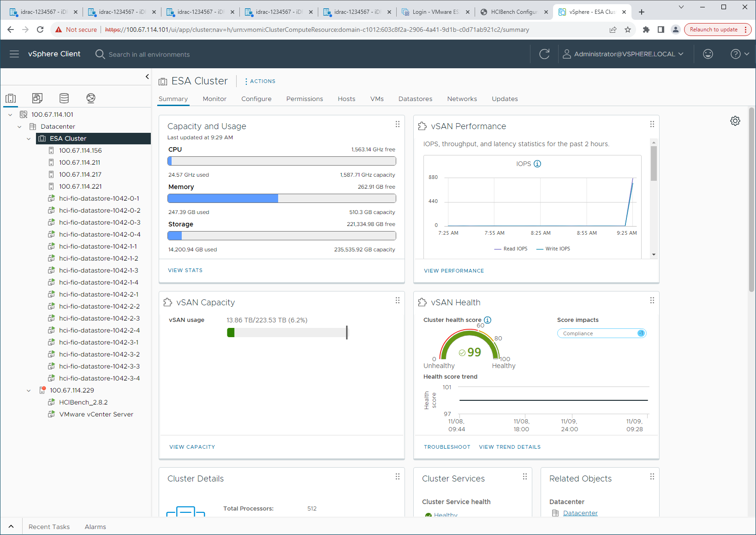Click TROUBLESHOOT link in vSAN Health
This screenshot has height=535, width=756.
[447, 447]
